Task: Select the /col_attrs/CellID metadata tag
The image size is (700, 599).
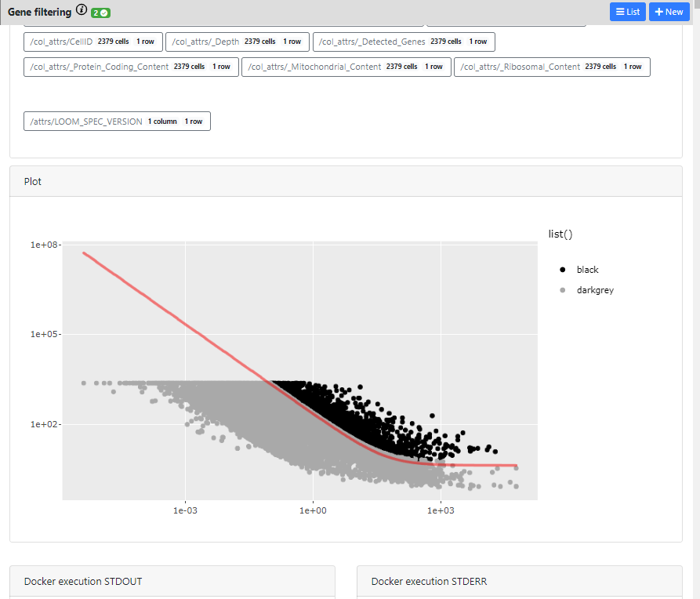Action: (x=92, y=42)
